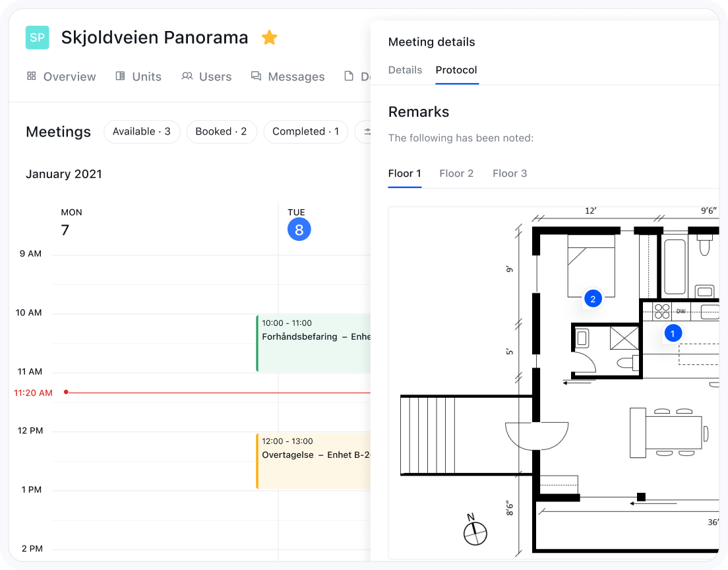
Task: Toggle the Available · 3 filter chip
Action: [141, 131]
